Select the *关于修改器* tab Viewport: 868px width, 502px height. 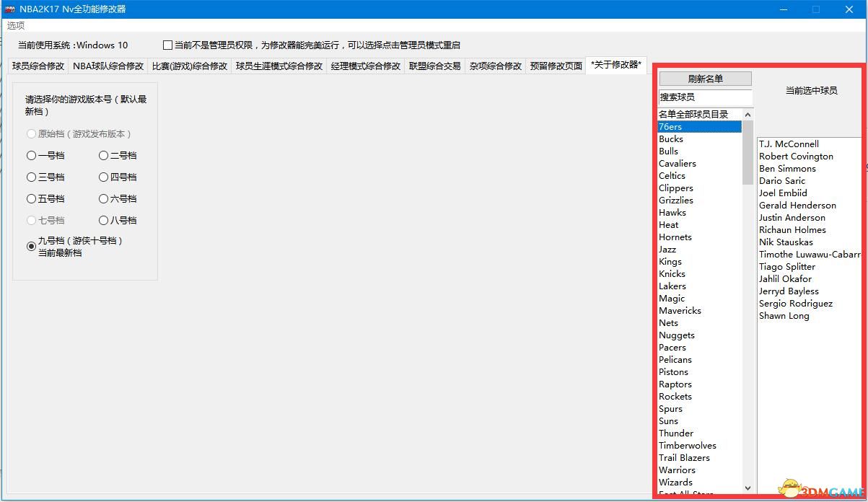point(616,64)
